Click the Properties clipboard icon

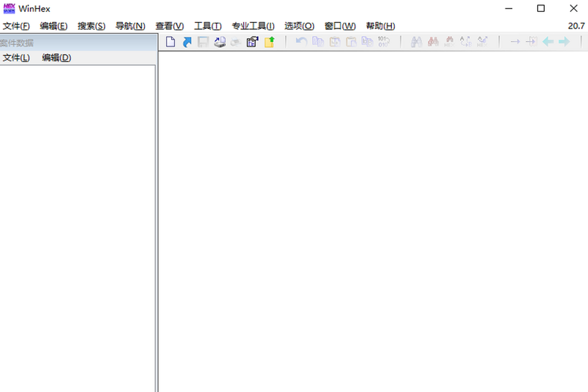point(252,42)
